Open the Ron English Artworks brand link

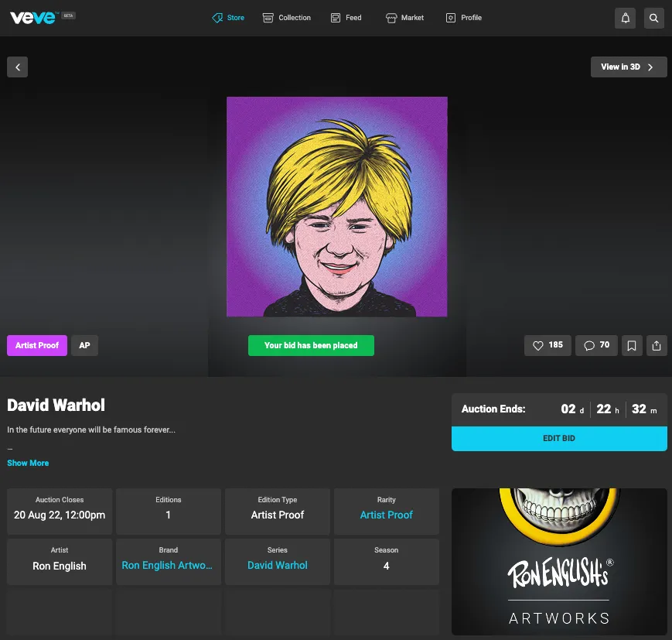[x=167, y=565]
